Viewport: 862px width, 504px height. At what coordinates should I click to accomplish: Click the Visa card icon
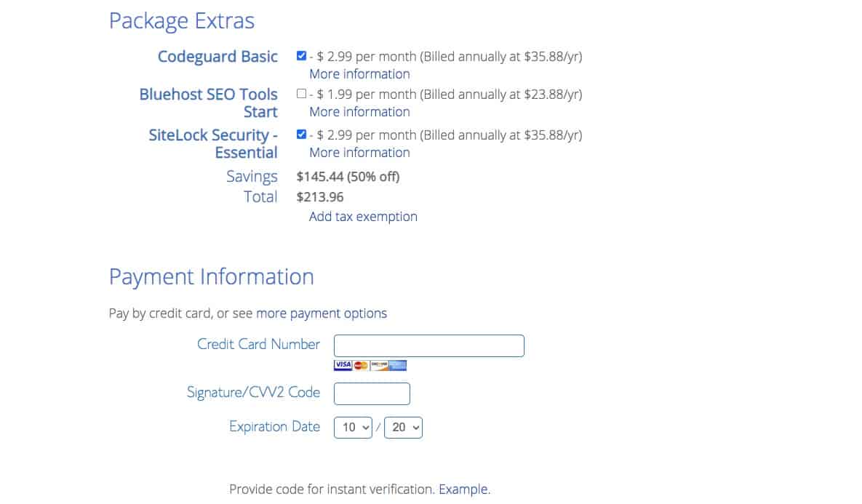tap(343, 365)
